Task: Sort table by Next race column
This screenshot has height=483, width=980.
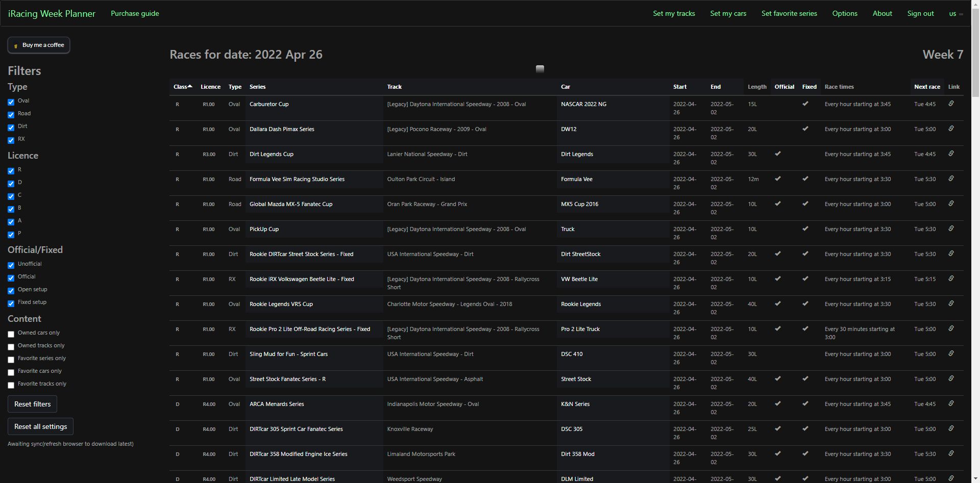Action: coord(927,87)
